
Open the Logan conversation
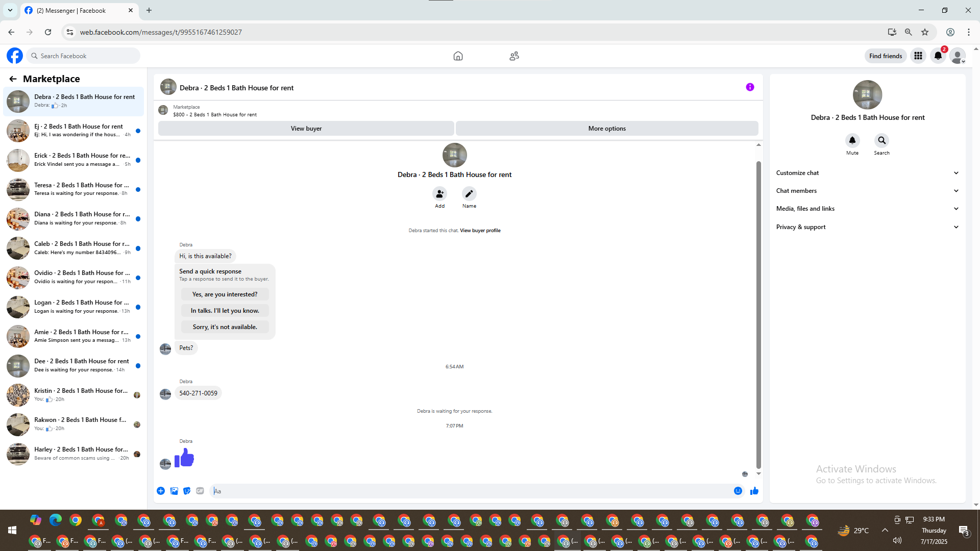coord(75,307)
